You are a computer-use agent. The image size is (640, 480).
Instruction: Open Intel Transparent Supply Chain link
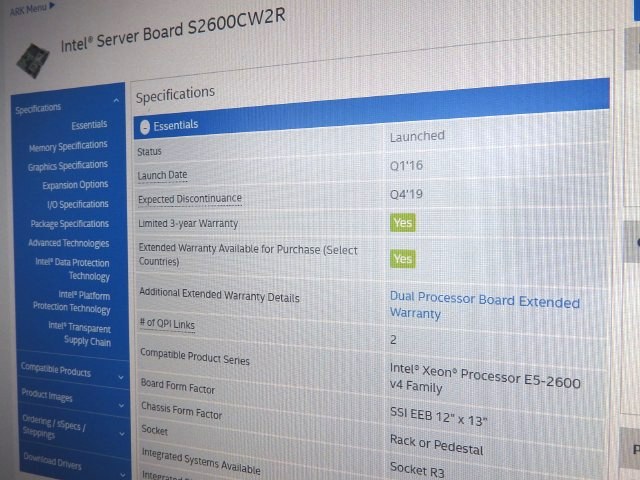coord(80,334)
